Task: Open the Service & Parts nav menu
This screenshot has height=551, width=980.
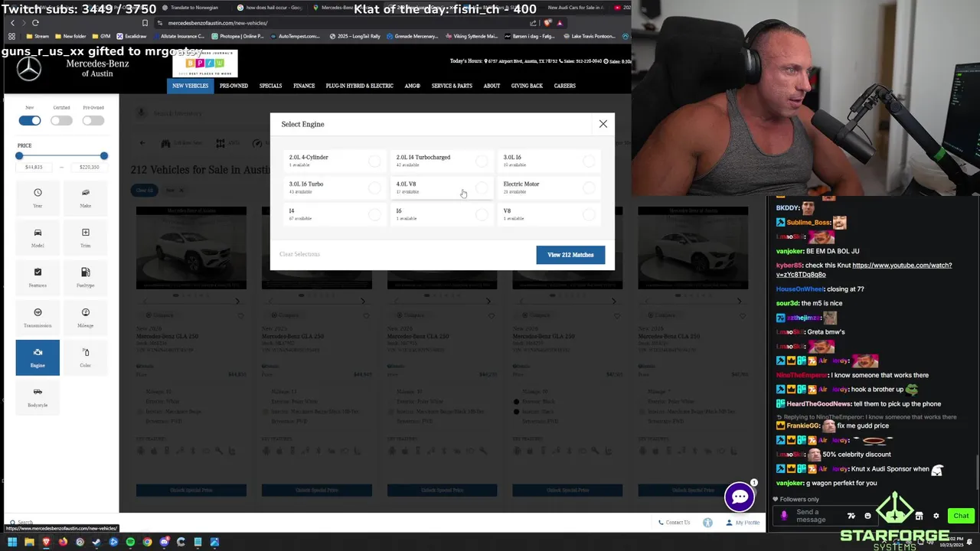Action: click(x=452, y=86)
